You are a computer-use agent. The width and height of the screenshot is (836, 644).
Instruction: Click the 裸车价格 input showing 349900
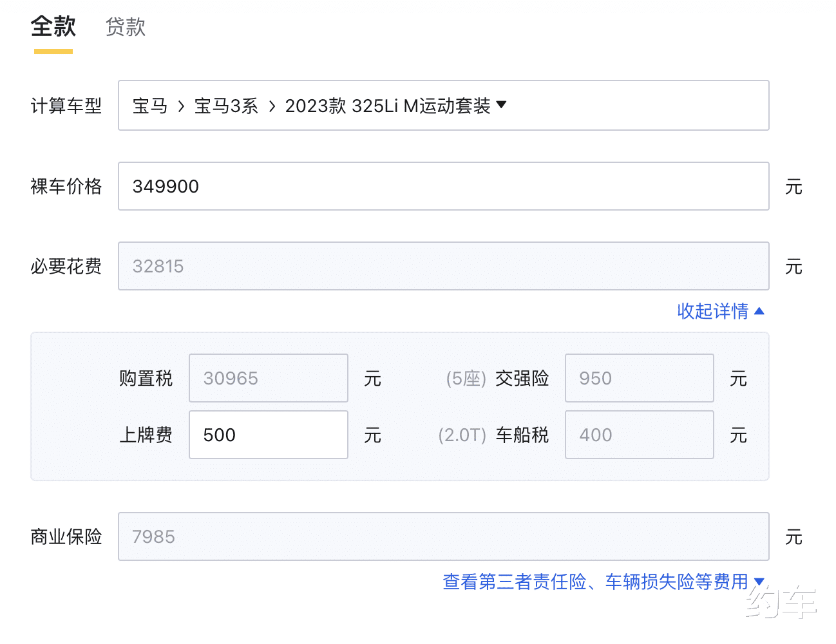(444, 186)
